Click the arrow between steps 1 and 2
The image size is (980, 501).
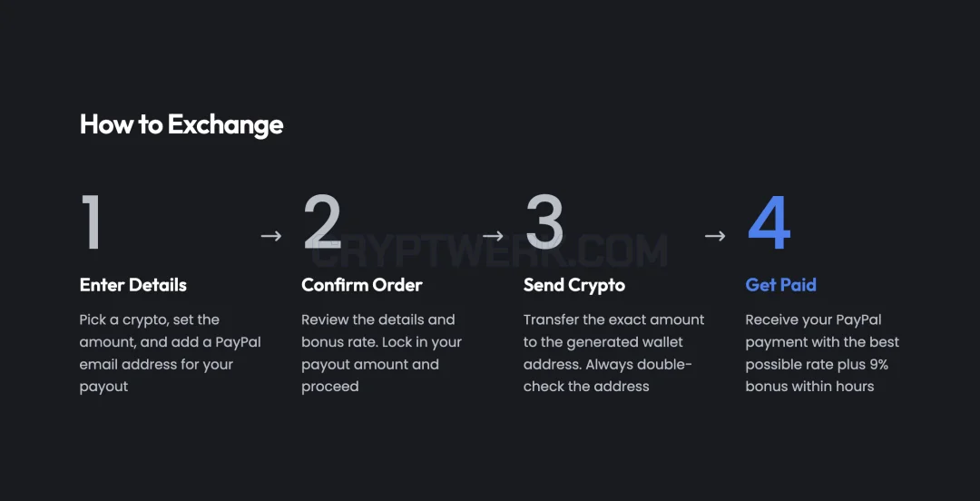tap(271, 236)
